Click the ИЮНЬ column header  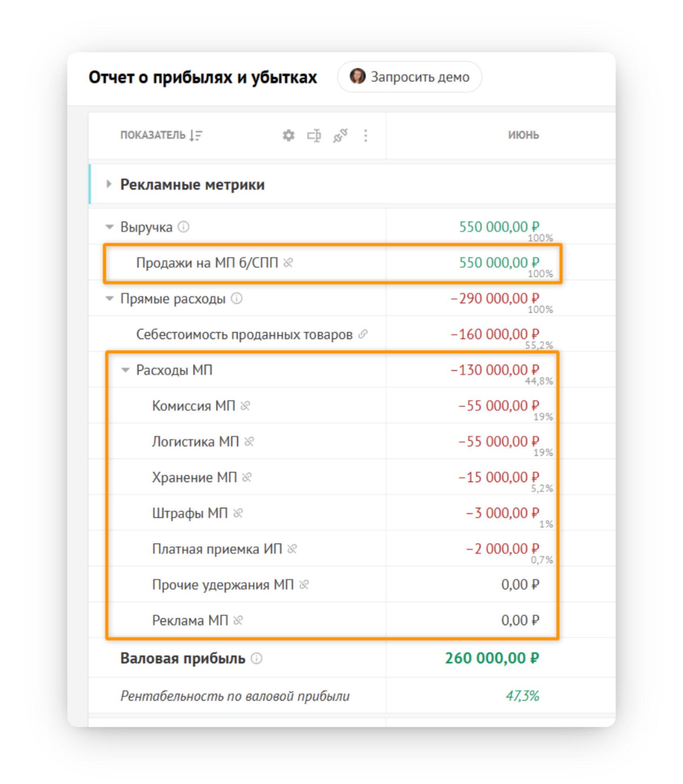click(x=523, y=135)
